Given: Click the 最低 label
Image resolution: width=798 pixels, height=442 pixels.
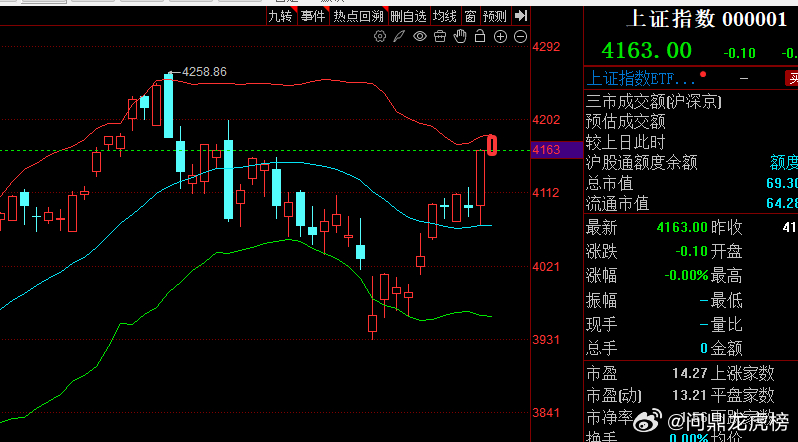Looking at the screenshot, I should pyautogui.click(x=727, y=300).
